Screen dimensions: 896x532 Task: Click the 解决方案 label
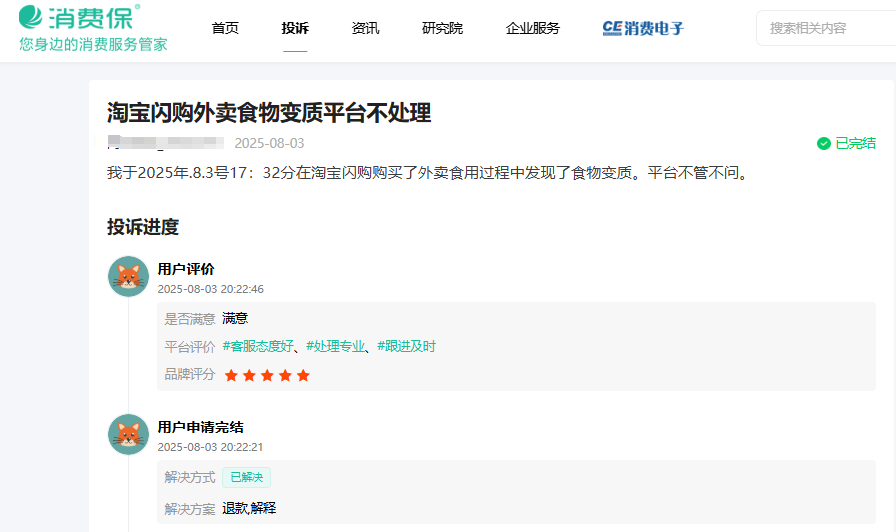(x=190, y=509)
